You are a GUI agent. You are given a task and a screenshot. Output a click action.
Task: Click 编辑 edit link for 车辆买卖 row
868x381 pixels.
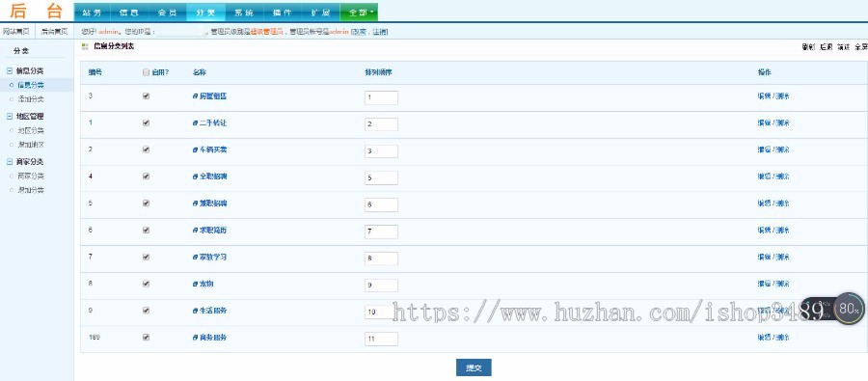coord(764,150)
